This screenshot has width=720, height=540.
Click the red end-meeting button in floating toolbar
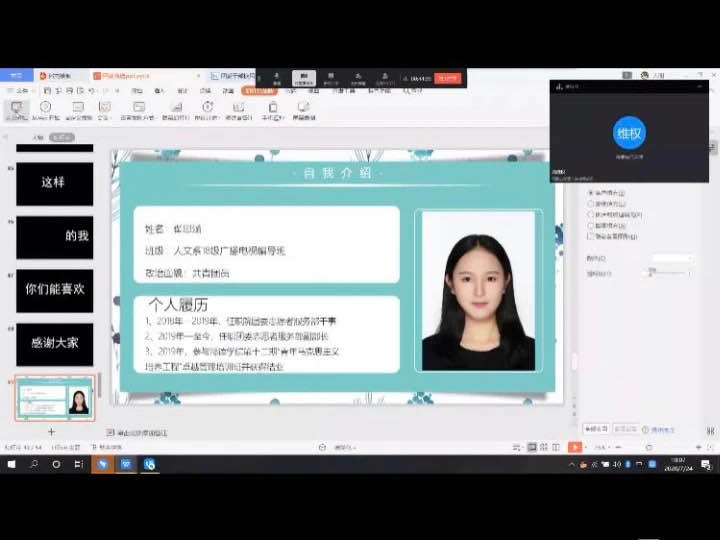448,78
